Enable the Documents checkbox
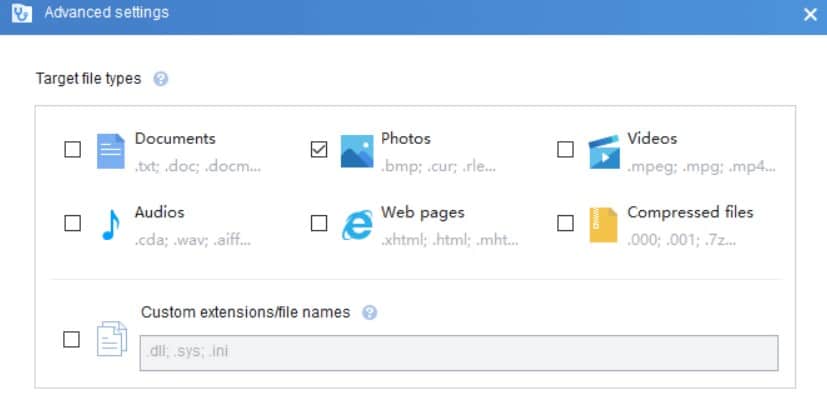827x403 pixels. coord(72,150)
